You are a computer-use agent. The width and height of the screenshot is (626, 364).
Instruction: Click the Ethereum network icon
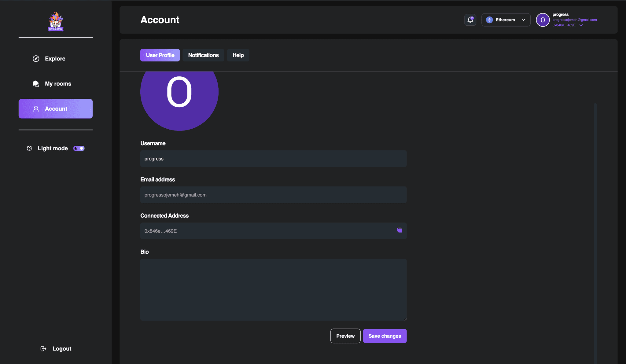489,20
